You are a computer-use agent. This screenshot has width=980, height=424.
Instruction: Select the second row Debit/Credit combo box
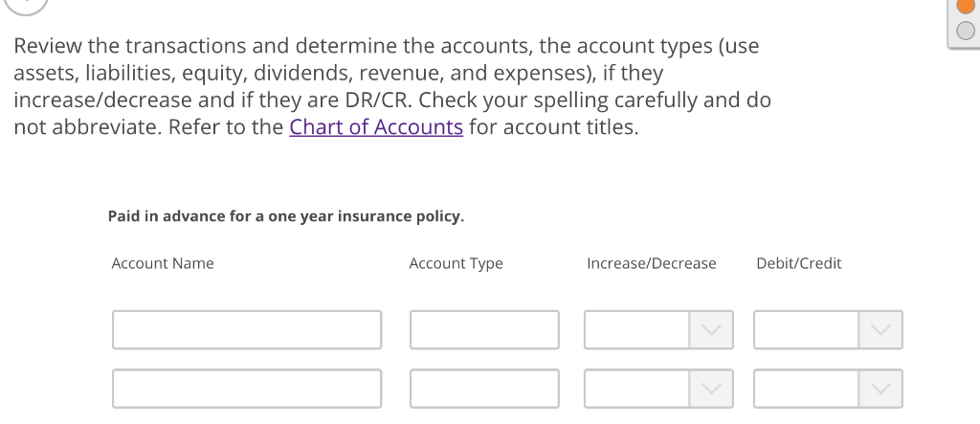pyautogui.click(x=828, y=389)
